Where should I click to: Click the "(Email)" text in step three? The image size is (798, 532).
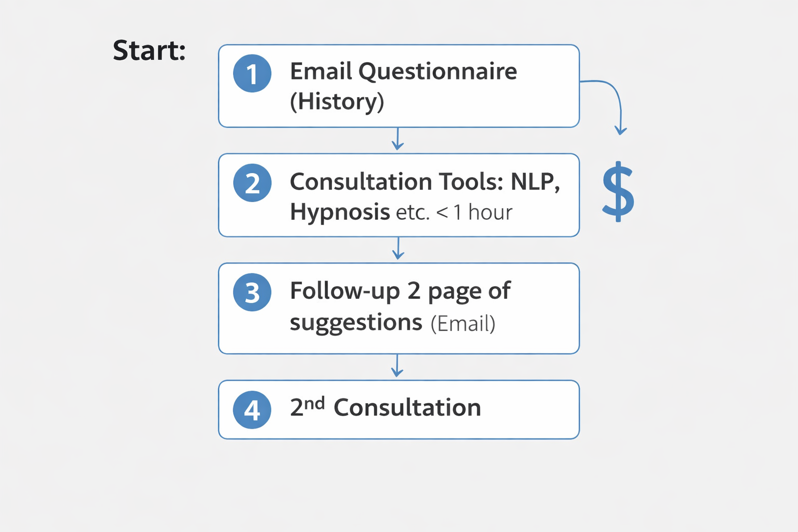pos(462,324)
